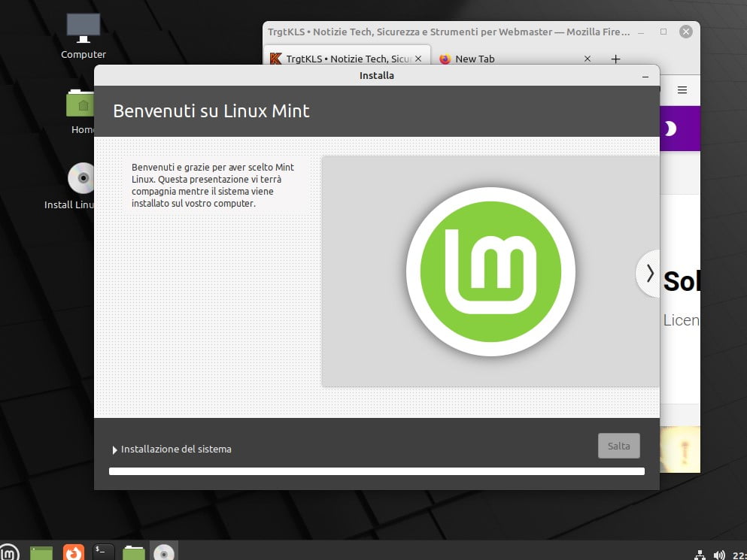Close the New Tab tab
This screenshot has height=560, width=747.
[588, 59]
